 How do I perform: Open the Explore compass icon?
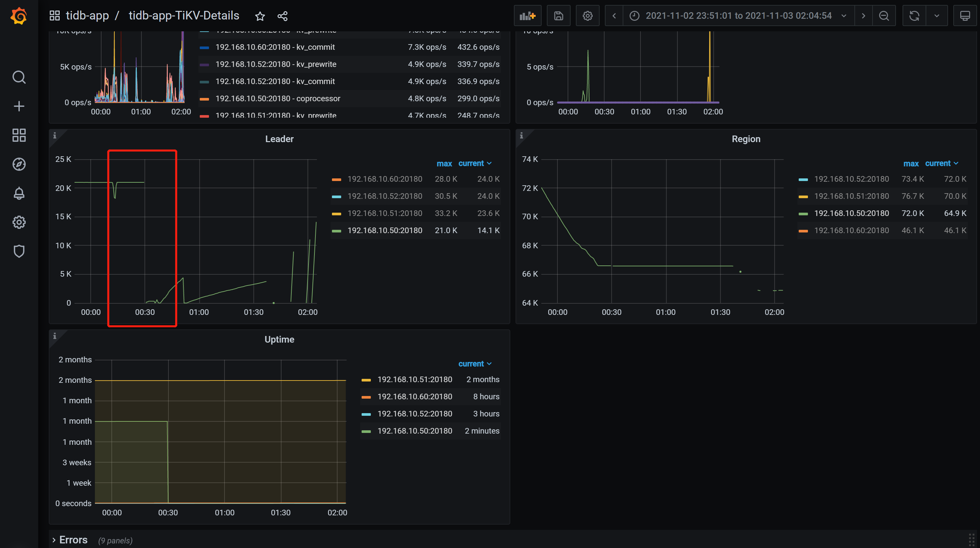(x=19, y=165)
